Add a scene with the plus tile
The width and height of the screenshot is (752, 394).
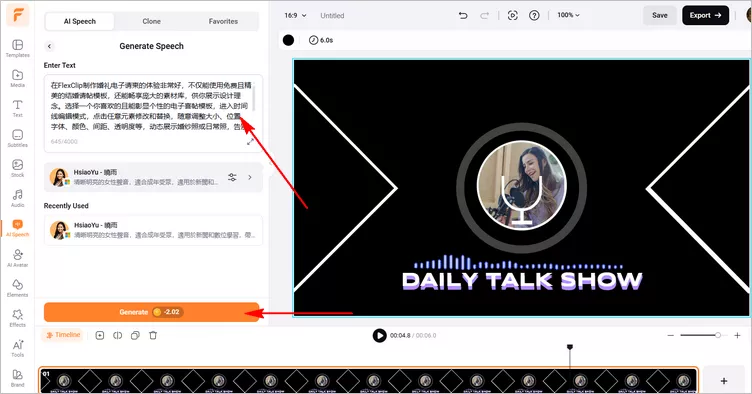click(x=724, y=381)
